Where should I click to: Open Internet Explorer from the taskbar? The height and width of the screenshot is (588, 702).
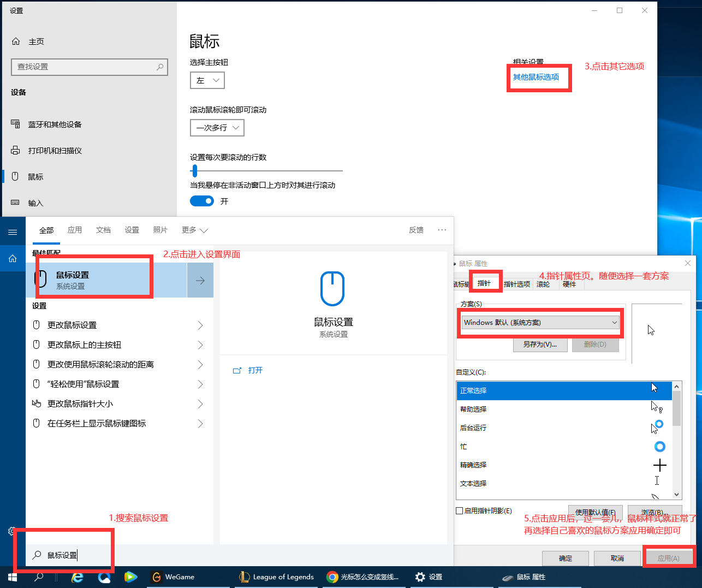[x=78, y=577]
